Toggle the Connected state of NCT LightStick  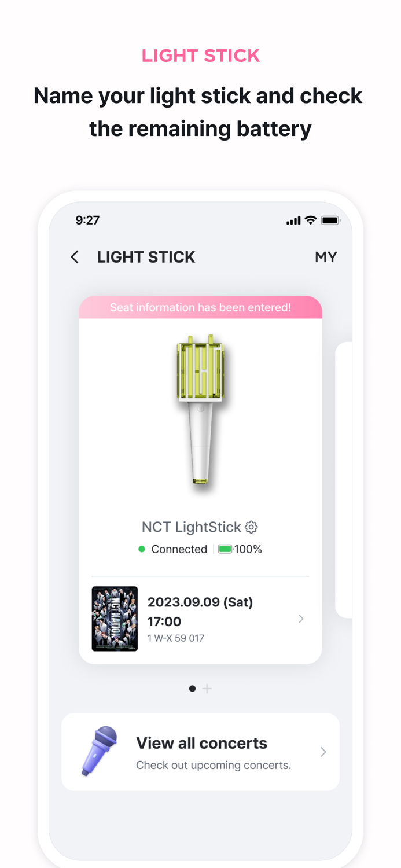click(179, 549)
